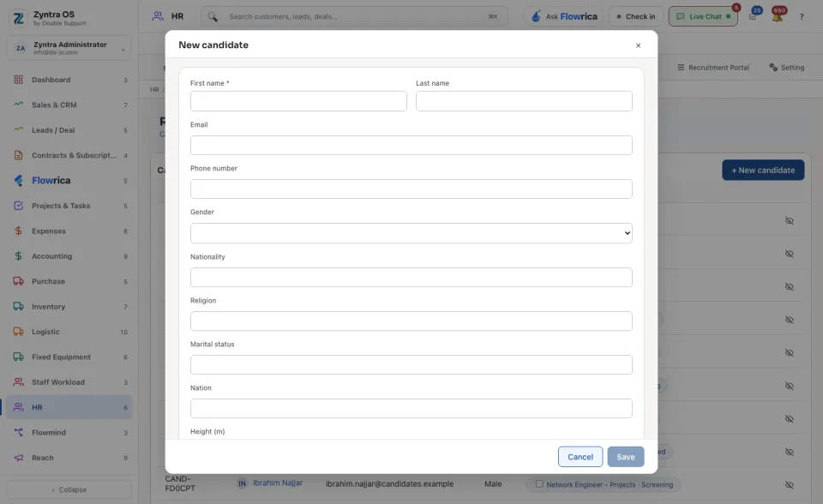Image resolution: width=823 pixels, height=504 pixels.
Task: Tick the Network Engineer - Projects - Screening checkbox
Action: point(539,484)
